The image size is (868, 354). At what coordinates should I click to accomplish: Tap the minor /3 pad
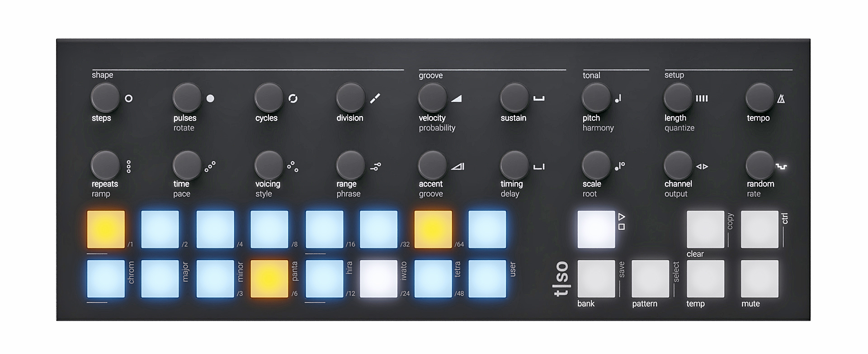pos(215,279)
